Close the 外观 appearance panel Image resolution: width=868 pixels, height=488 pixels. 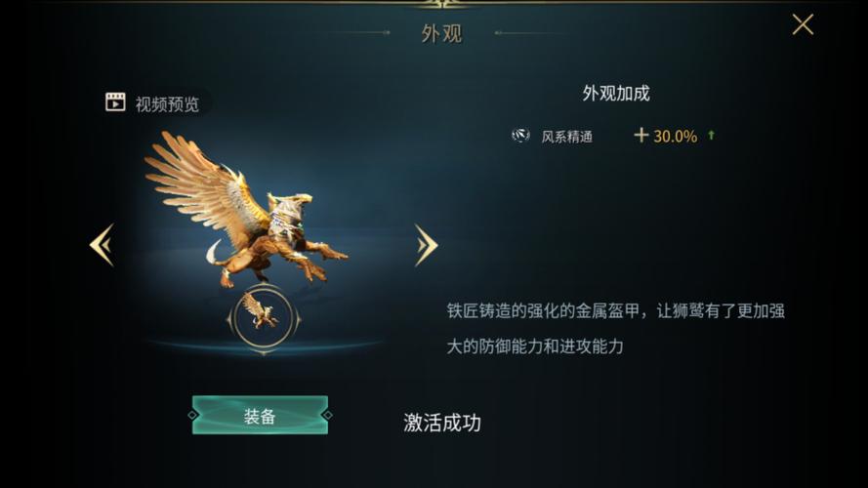803,25
